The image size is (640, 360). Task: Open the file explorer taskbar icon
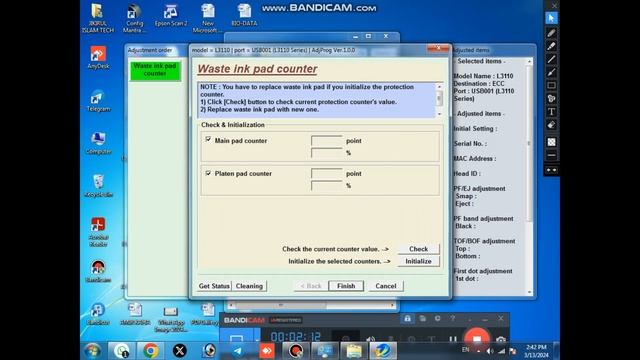(x=354, y=351)
